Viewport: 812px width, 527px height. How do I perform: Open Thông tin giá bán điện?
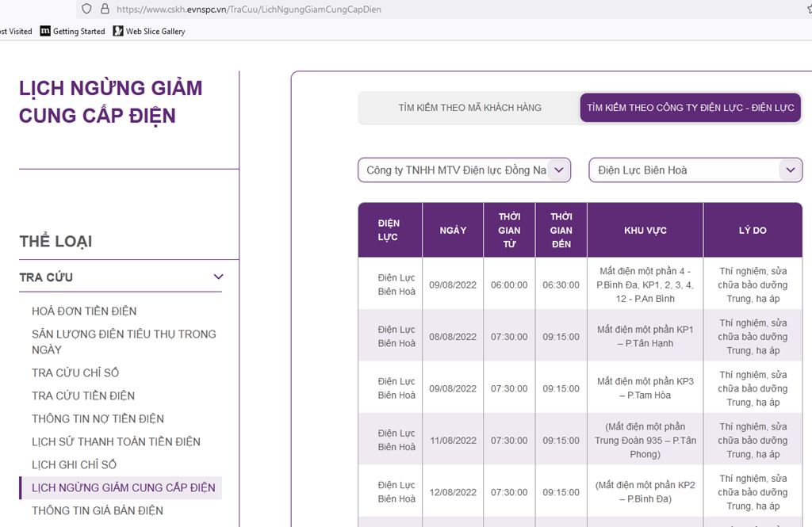tap(98, 510)
